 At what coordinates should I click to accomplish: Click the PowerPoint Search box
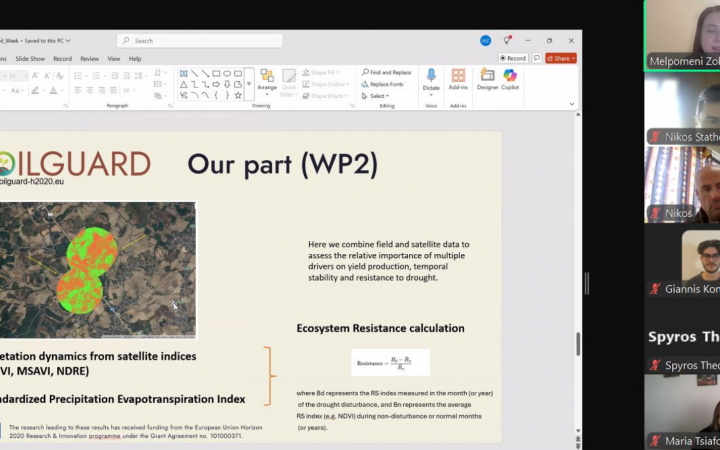coord(200,40)
